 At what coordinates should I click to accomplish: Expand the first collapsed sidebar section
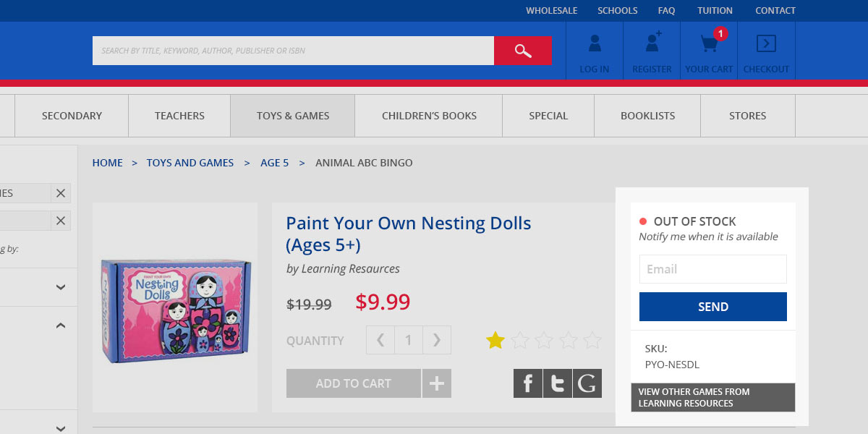click(x=61, y=287)
